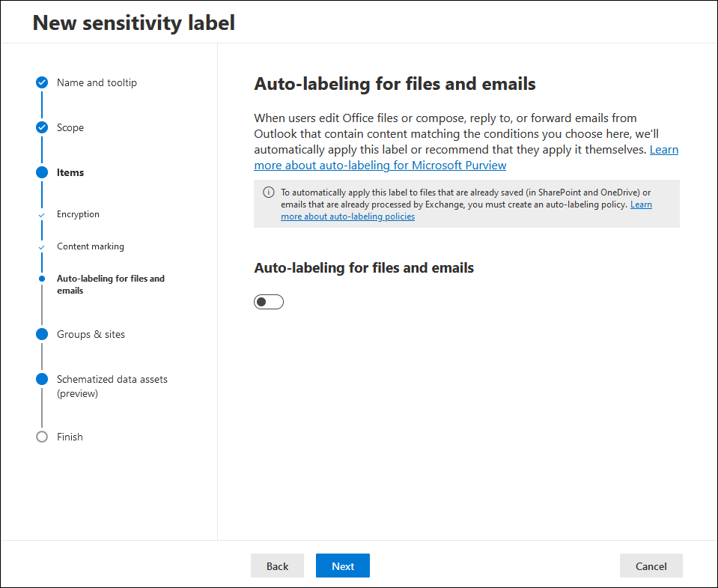This screenshot has height=588, width=718.
Task: Select the Auto-labeling for files and emails sub-step
Action: click(x=110, y=285)
